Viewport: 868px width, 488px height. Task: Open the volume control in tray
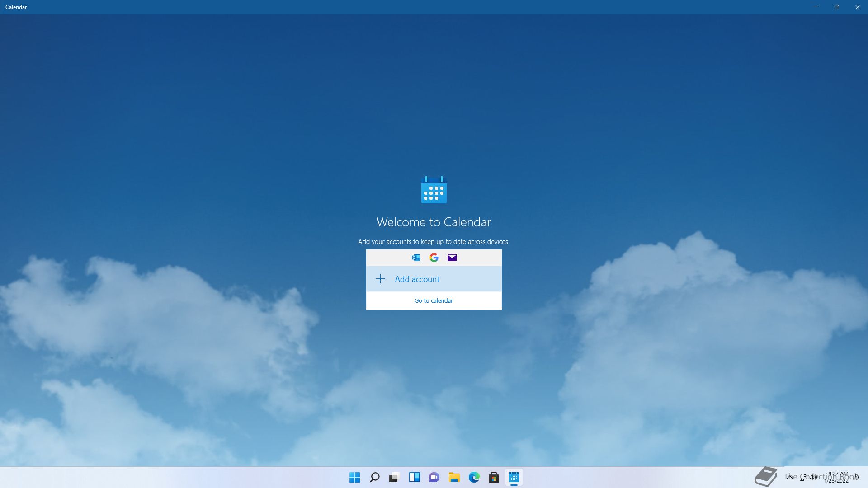click(813, 477)
